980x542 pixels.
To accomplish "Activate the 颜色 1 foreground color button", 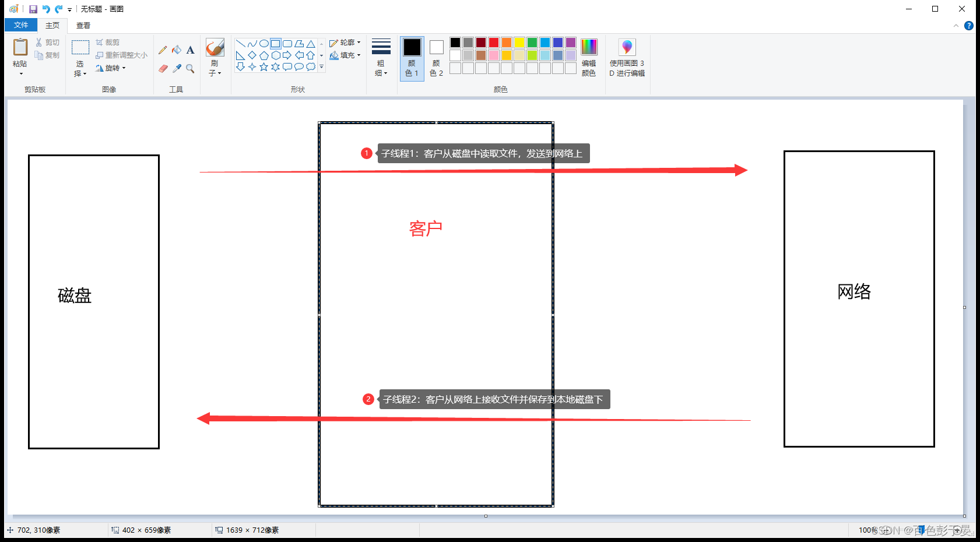I will click(x=412, y=58).
